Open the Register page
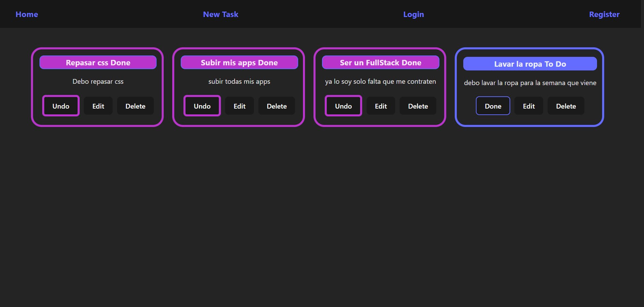Image resolution: width=644 pixels, height=307 pixels. [x=604, y=14]
